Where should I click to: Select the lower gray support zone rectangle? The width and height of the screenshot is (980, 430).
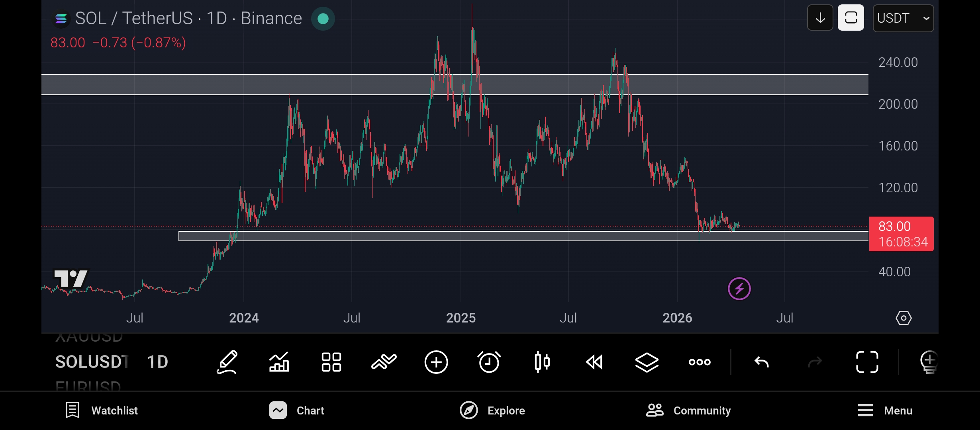pyautogui.click(x=523, y=236)
